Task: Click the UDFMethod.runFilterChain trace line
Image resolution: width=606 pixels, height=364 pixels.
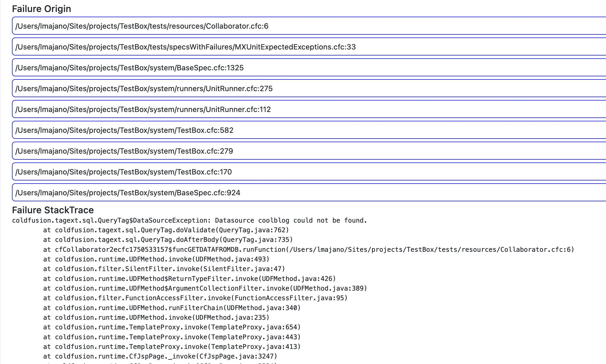Action: [172, 308]
